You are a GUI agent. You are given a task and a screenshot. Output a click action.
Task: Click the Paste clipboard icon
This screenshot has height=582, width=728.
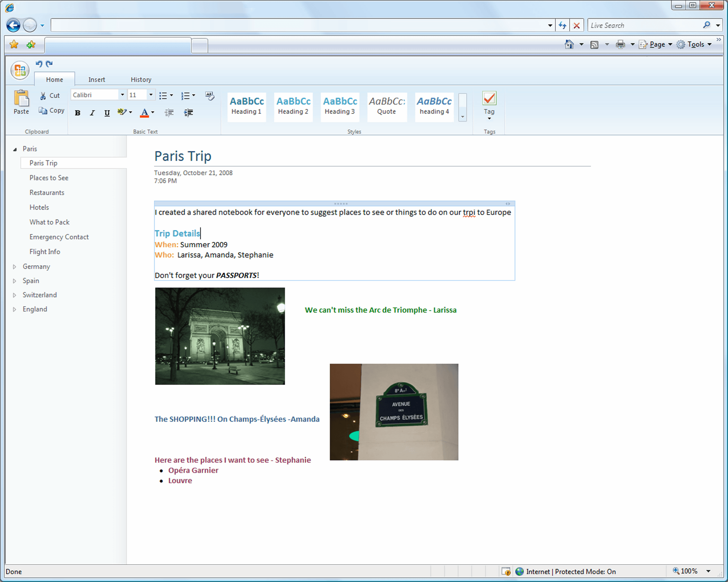coord(21,99)
